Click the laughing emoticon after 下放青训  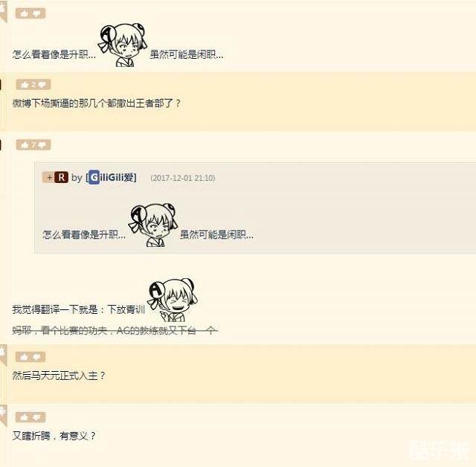coord(172,300)
